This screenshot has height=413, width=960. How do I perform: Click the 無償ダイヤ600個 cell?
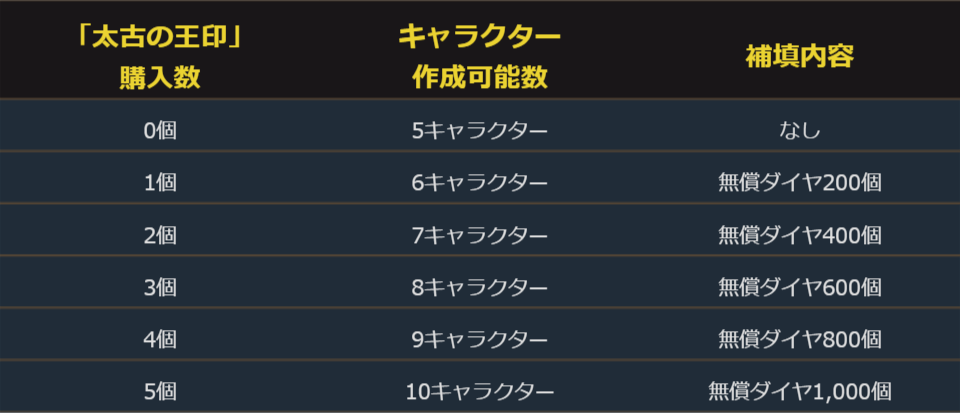pos(799,287)
